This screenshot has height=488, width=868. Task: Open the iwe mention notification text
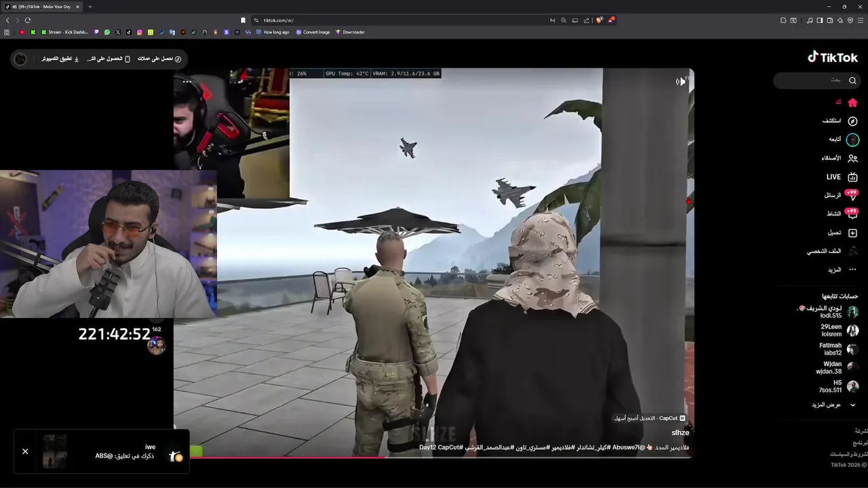point(125,451)
